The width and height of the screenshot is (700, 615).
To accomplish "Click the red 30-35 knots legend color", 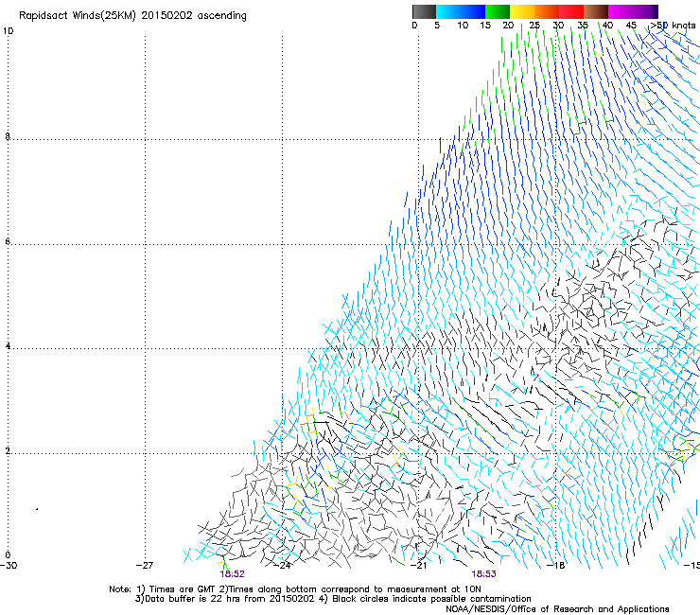I will tap(571, 11).
